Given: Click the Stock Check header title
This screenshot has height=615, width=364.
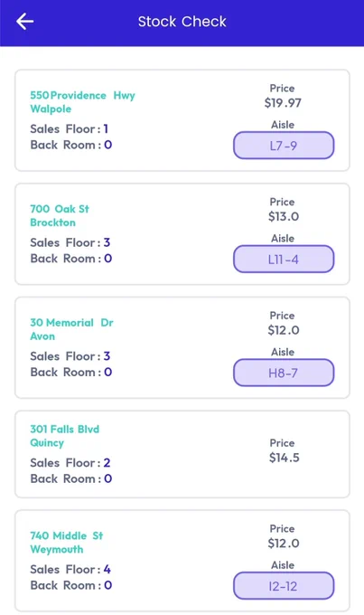Looking at the screenshot, I should tap(182, 22).
